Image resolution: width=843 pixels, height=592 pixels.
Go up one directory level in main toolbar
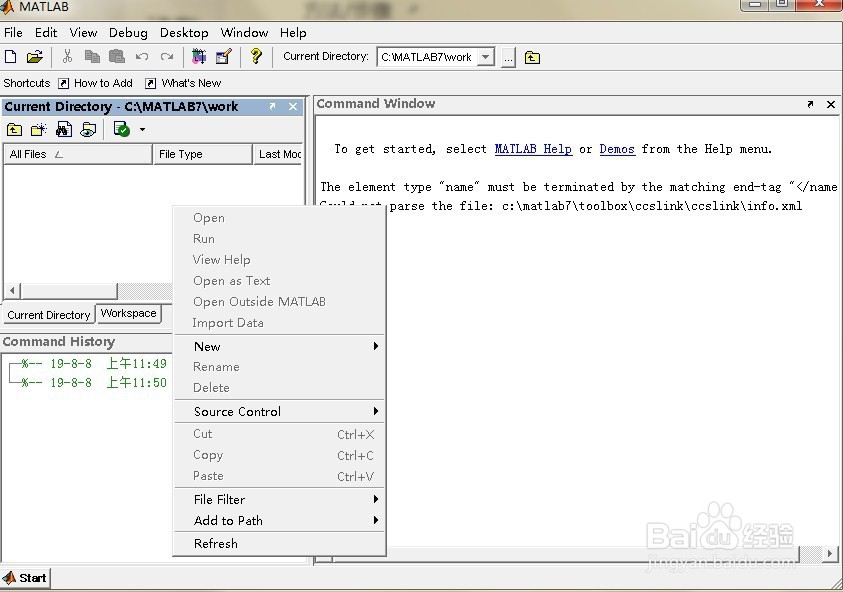(x=532, y=57)
